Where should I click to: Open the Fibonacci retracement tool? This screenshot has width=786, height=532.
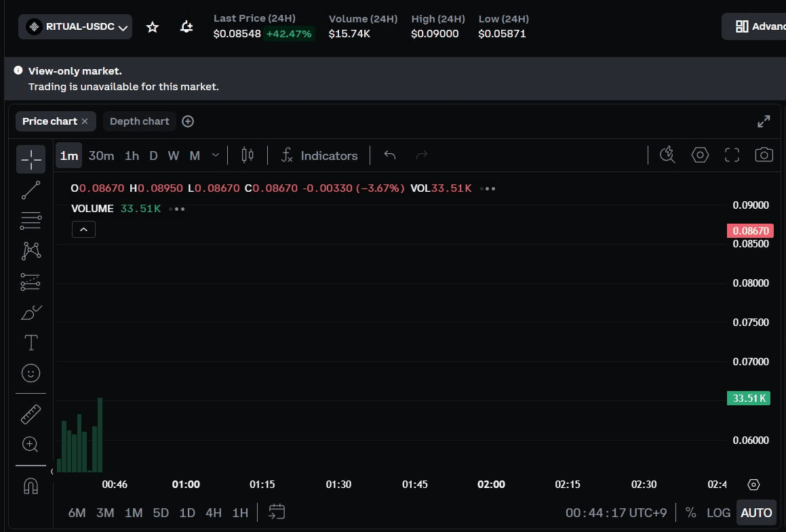click(x=31, y=220)
